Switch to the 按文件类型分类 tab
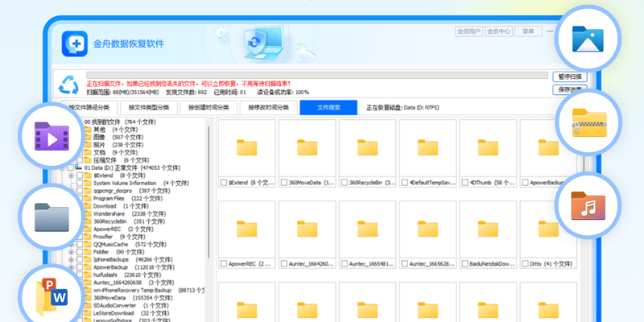 (149, 108)
